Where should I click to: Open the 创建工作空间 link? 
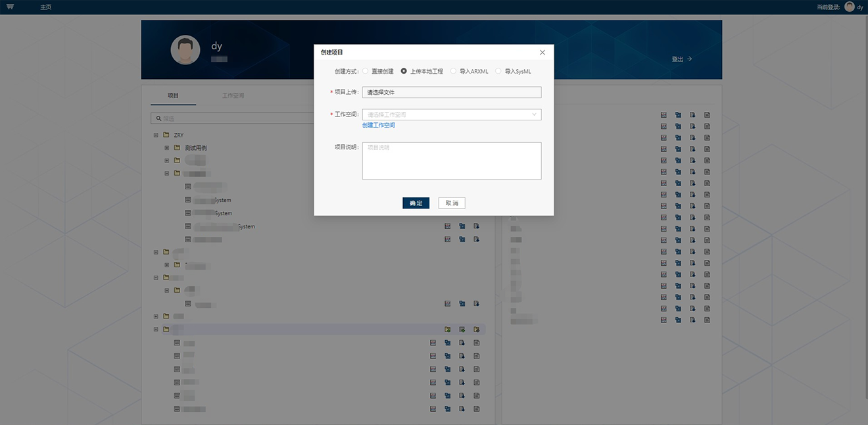click(379, 125)
